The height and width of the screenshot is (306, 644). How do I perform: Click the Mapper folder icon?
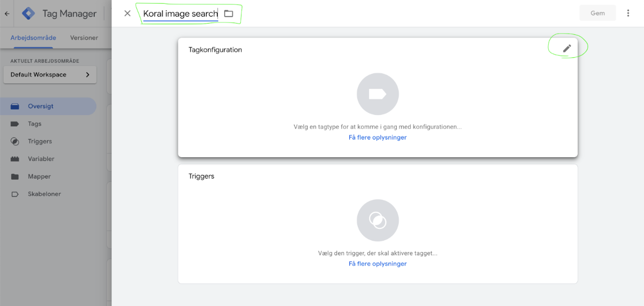tap(15, 177)
